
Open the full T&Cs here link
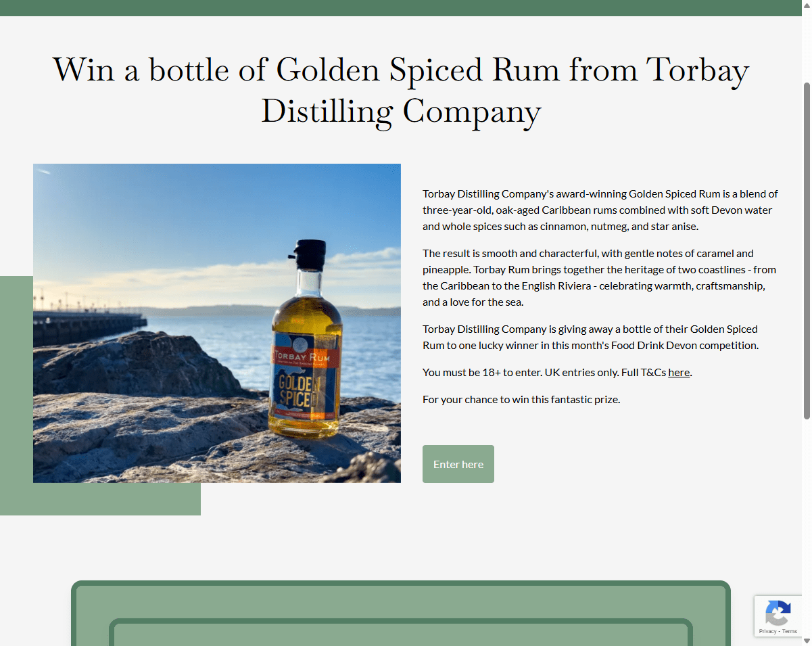coord(679,372)
